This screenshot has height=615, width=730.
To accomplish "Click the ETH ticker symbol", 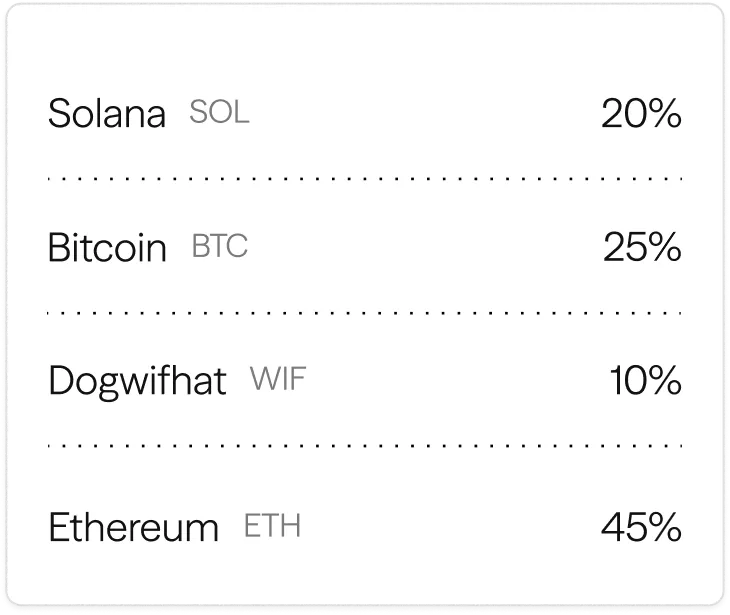I will [x=272, y=526].
